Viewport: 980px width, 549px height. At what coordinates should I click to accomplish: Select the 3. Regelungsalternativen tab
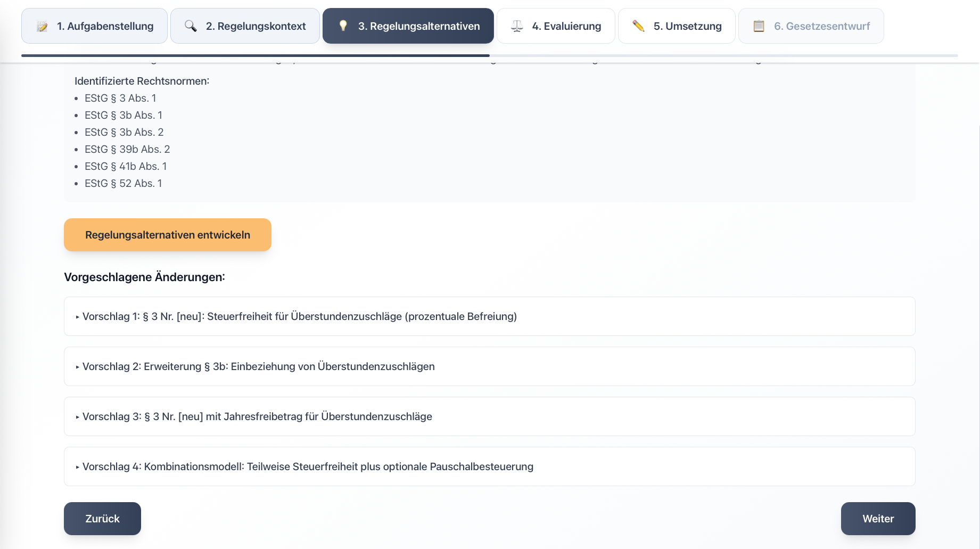408,26
